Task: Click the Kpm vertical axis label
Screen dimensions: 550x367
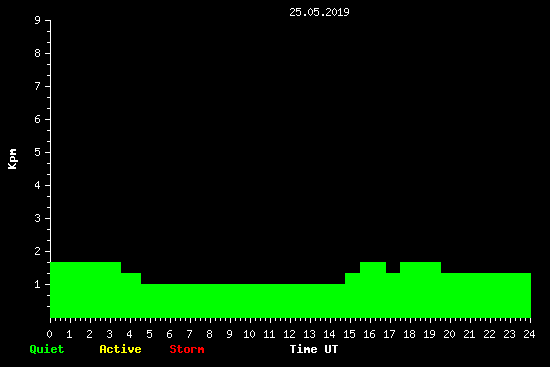Action: [12, 159]
